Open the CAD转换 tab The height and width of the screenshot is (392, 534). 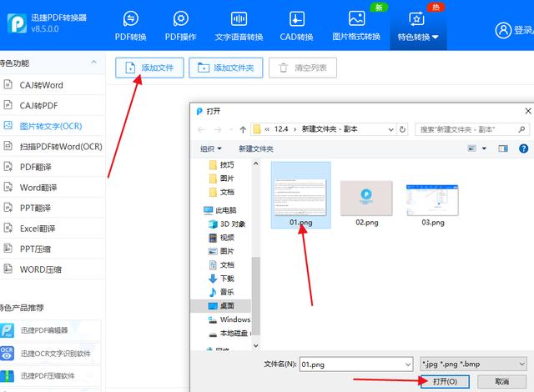(296, 26)
